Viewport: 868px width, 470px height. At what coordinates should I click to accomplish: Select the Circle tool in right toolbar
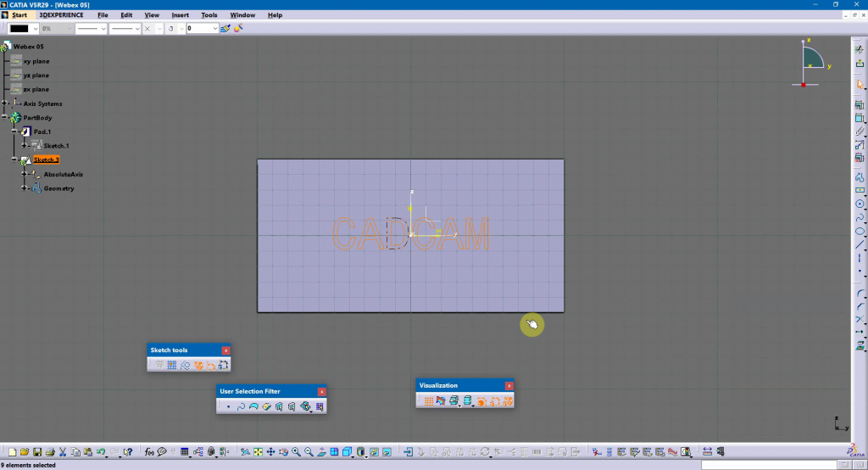tap(860, 204)
